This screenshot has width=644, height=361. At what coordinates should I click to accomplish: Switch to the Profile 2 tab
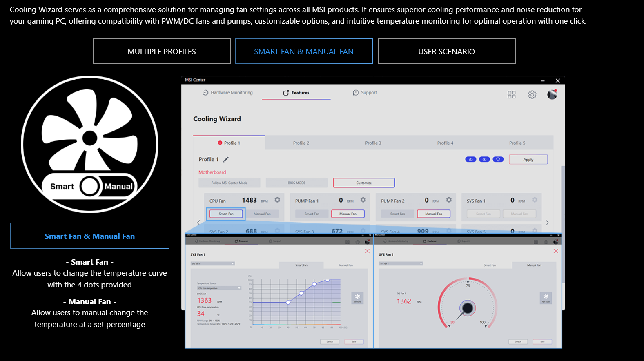click(301, 143)
